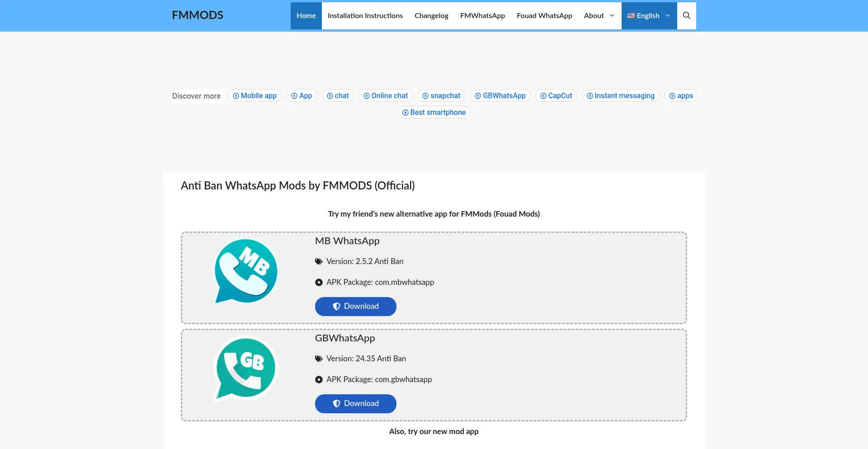Screen dimensions: 868x449
Task: Navigate to Fouad WhatsApp page
Action: (544, 15)
